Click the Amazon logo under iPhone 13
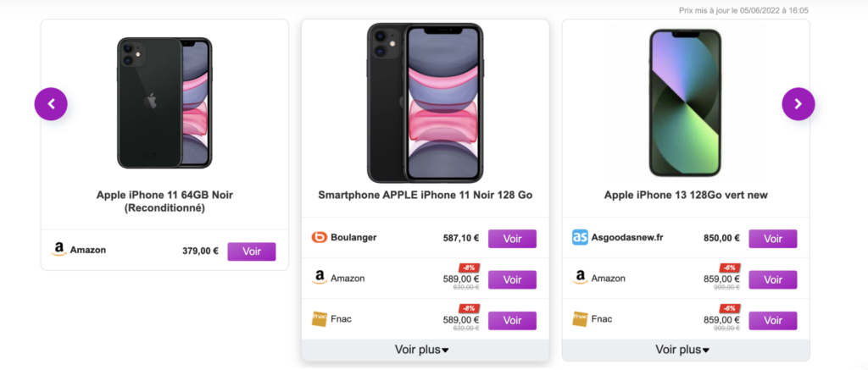 (x=580, y=278)
